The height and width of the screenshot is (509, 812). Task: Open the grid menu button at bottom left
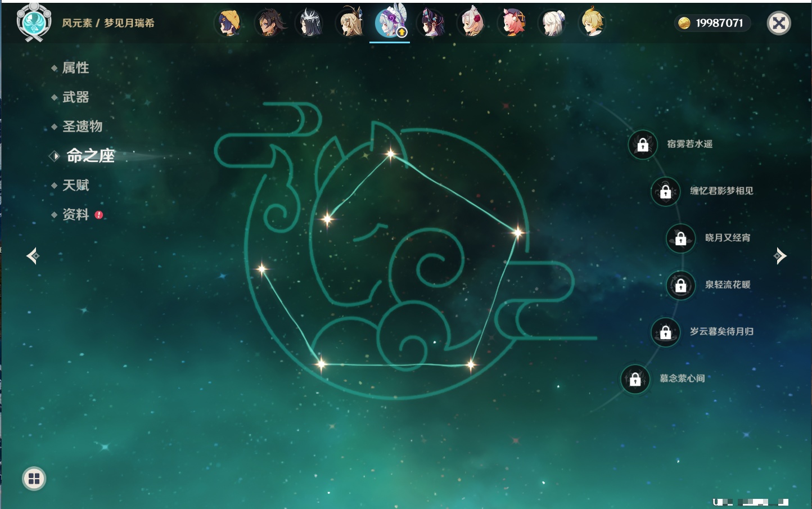34,479
